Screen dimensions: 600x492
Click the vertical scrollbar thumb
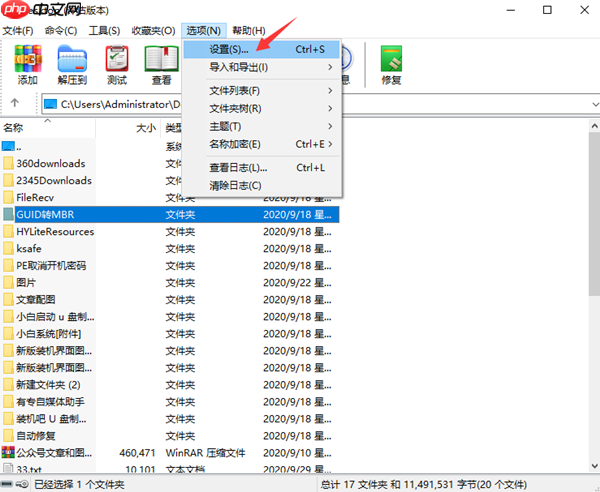tap(594, 214)
